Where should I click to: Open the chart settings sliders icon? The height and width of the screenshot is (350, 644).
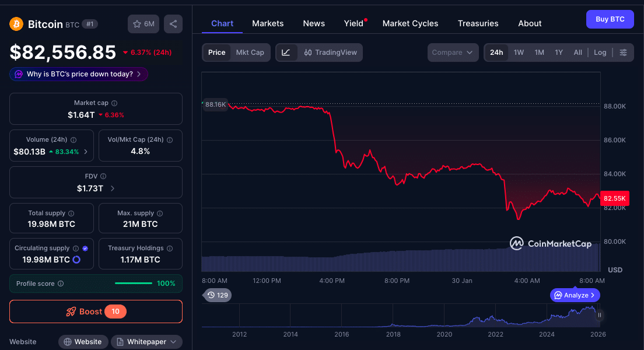pos(624,52)
